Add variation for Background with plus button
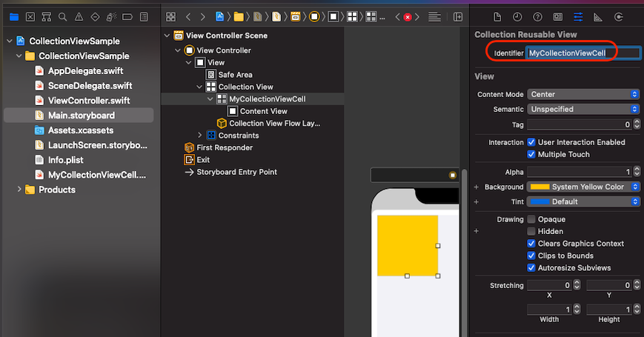 (477, 187)
